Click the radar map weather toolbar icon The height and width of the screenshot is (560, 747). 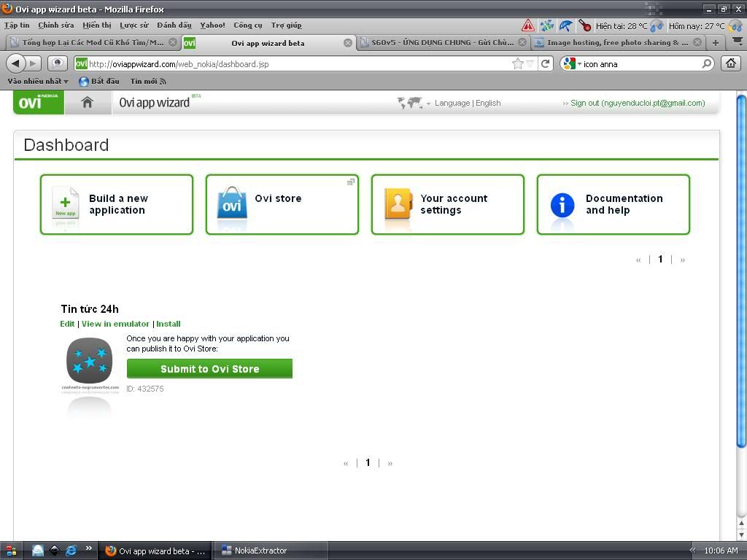(547, 26)
